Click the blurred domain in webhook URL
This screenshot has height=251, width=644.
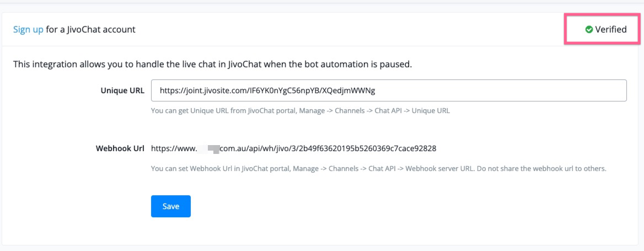(x=208, y=149)
